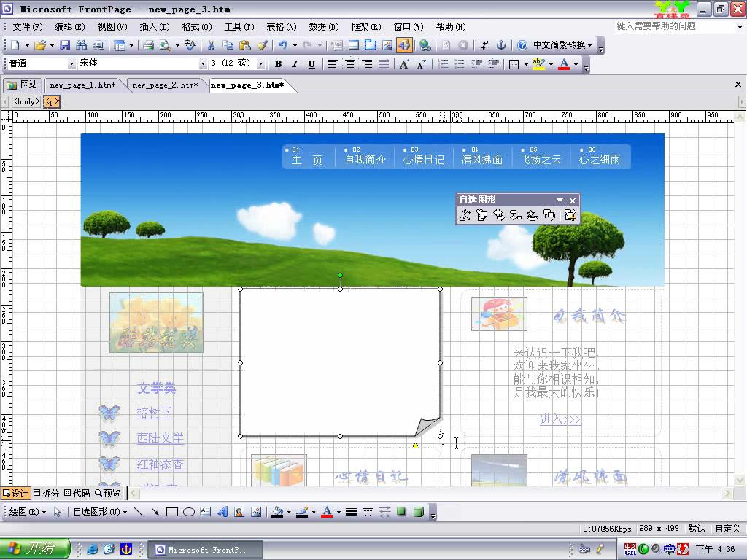This screenshot has height=560, width=747.
Task: Open the font size dropdown
Action: (x=260, y=63)
